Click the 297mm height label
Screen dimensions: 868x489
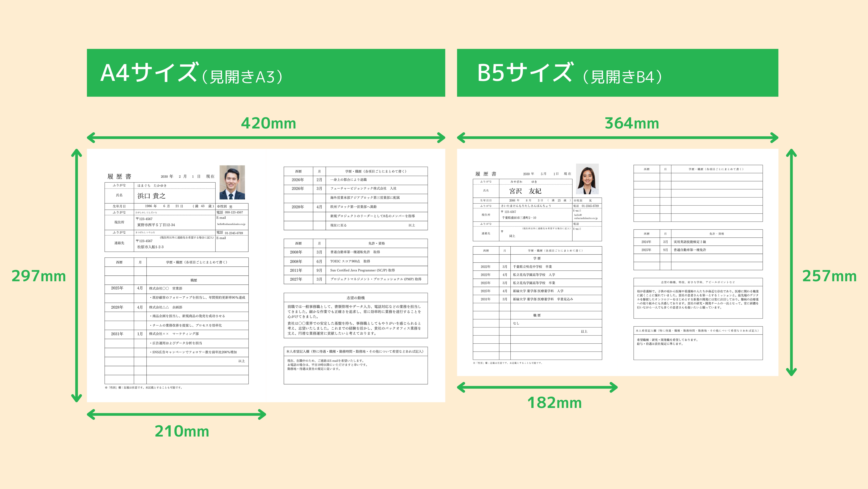pyautogui.click(x=39, y=276)
